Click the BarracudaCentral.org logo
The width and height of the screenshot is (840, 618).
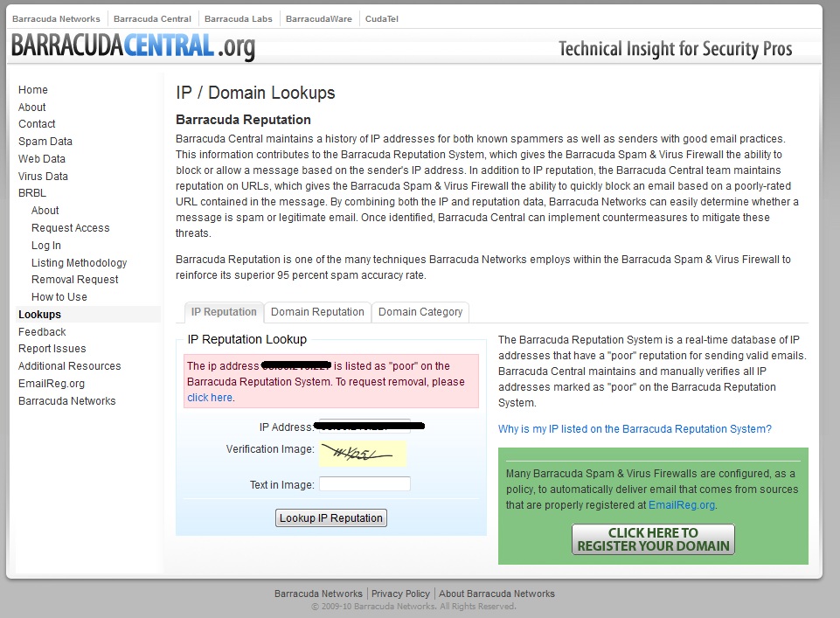133,46
